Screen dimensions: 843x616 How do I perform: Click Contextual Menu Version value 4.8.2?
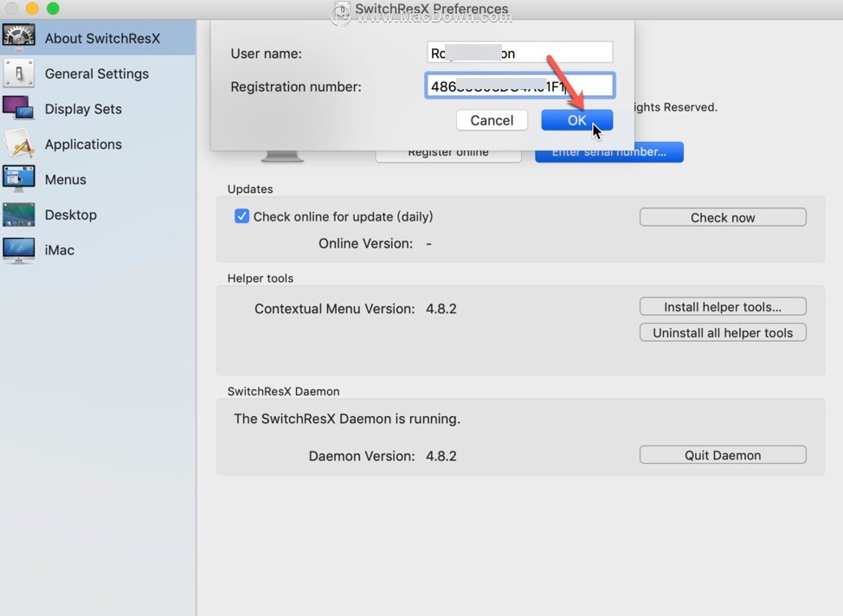pos(441,309)
